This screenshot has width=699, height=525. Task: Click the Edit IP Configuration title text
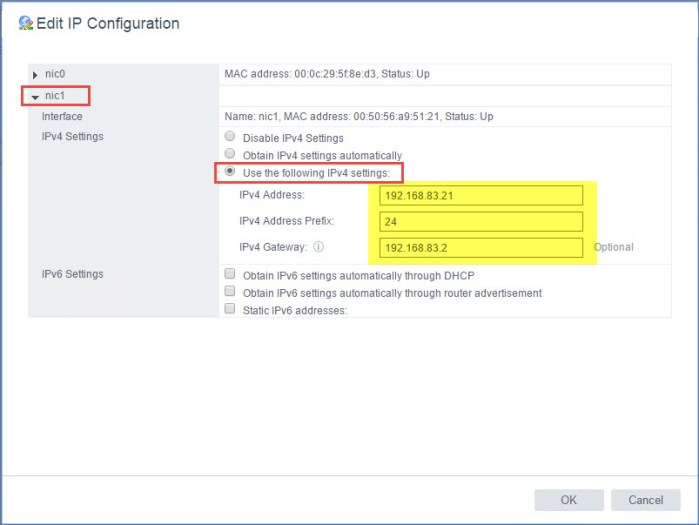[108, 24]
